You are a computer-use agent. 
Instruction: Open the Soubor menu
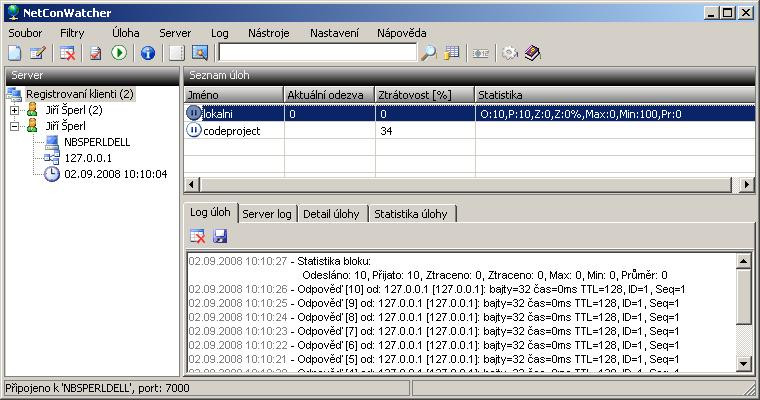25,33
